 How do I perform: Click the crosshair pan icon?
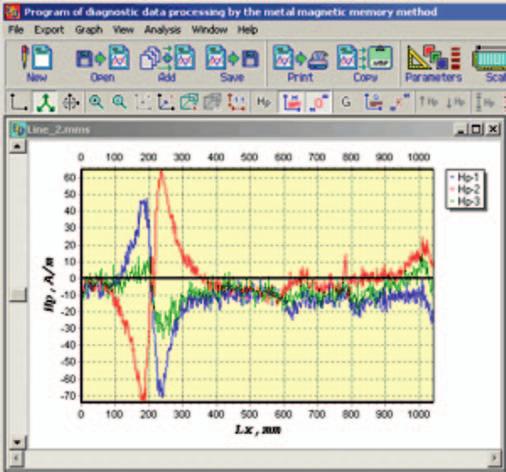coord(70,102)
